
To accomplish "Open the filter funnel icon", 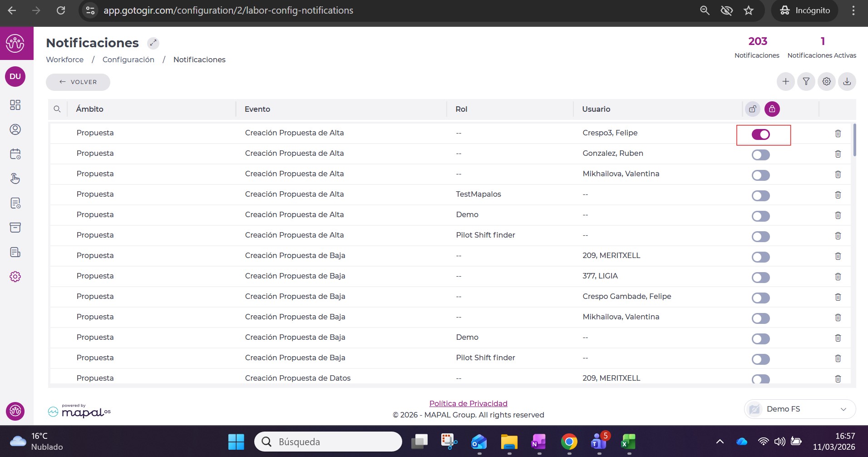I will [x=806, y=82].
